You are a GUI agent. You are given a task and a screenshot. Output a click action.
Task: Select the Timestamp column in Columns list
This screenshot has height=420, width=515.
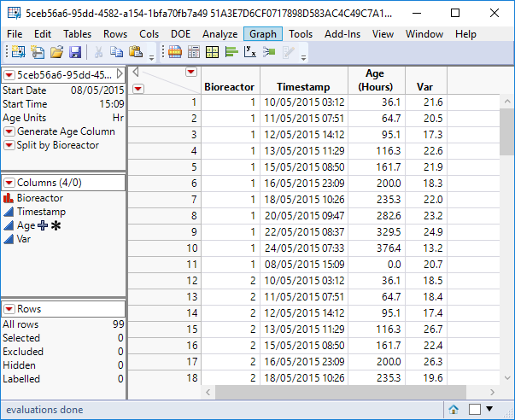tap(41, 212)
